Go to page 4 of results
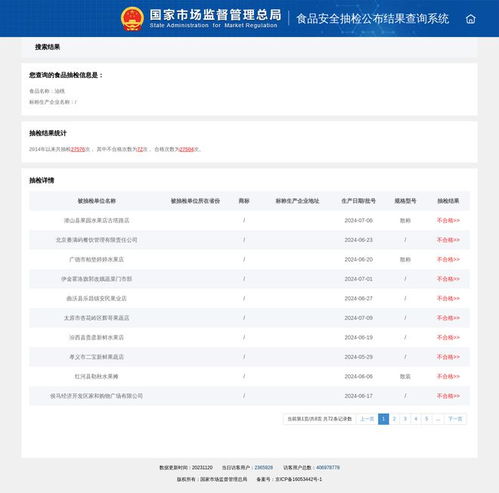Image resolution: width=499 pixels, height=493 pixels. pos(416,419)
